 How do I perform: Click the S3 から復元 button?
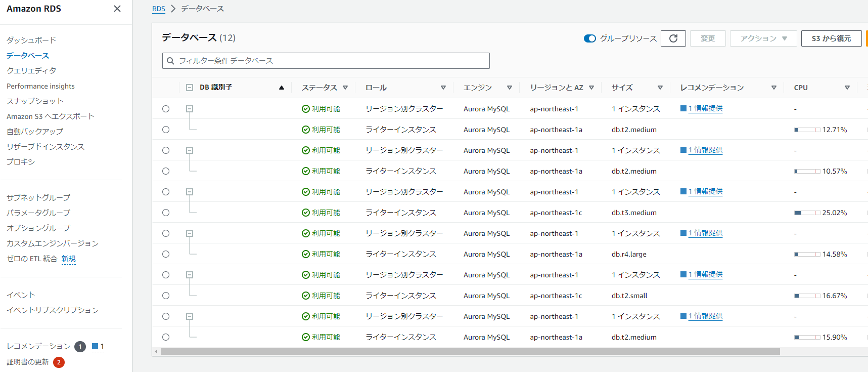pyautogui.click(x=831, y=38)
